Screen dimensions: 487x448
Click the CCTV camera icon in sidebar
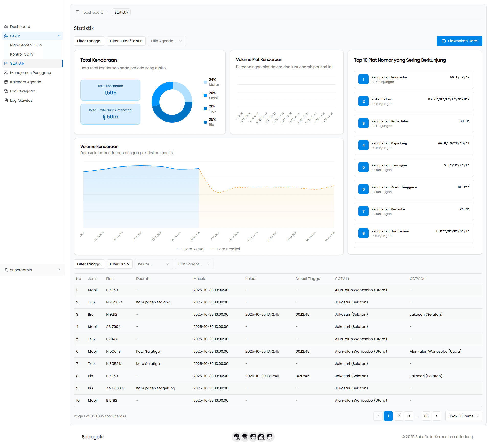pos(6,36)
